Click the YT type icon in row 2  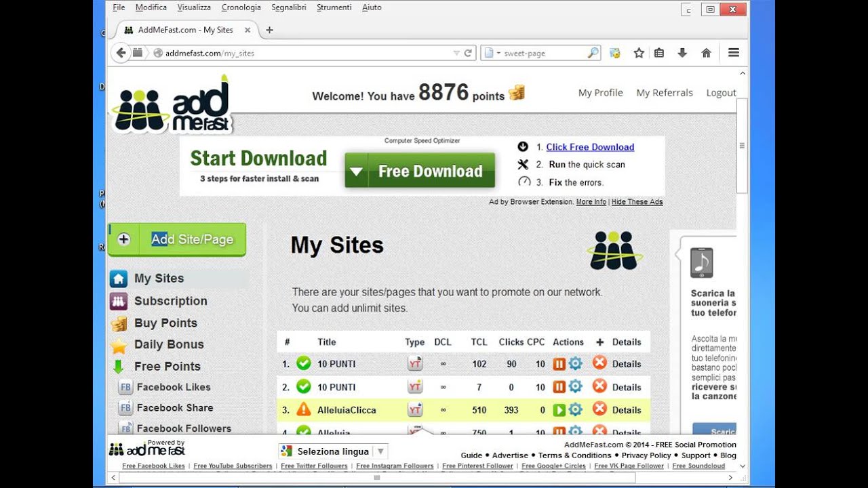(415, 386)
